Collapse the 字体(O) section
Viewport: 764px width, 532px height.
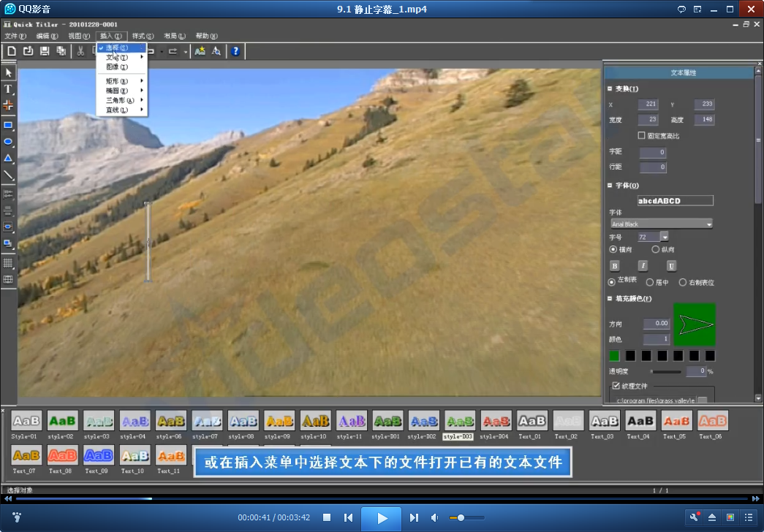610,185
